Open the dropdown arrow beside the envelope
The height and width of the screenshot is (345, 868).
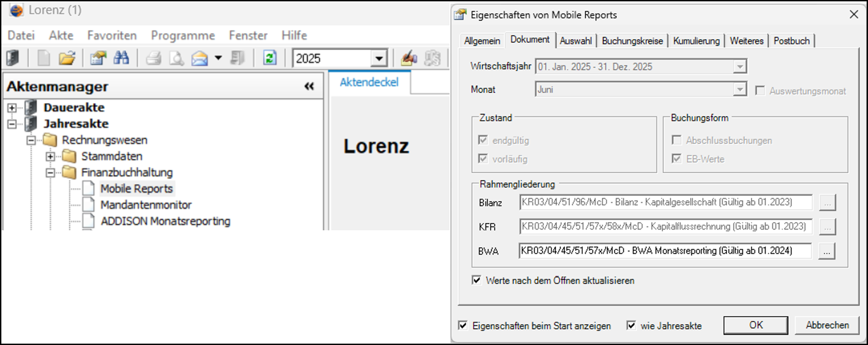tap(218, 58)
